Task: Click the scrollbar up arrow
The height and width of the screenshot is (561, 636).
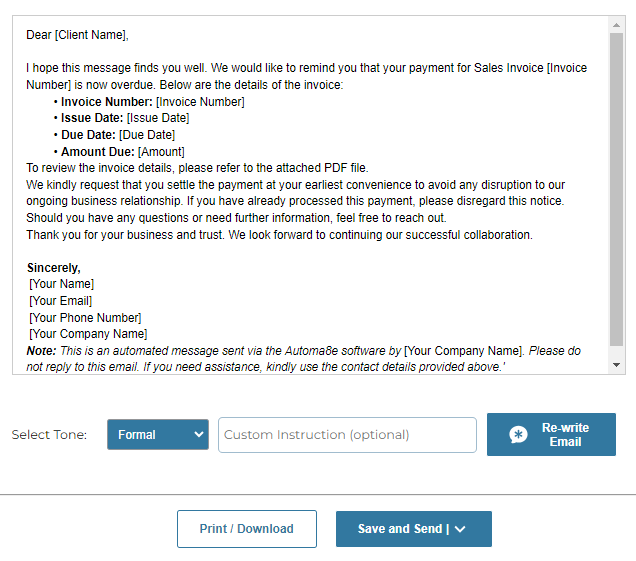Action: coord(617,25)
